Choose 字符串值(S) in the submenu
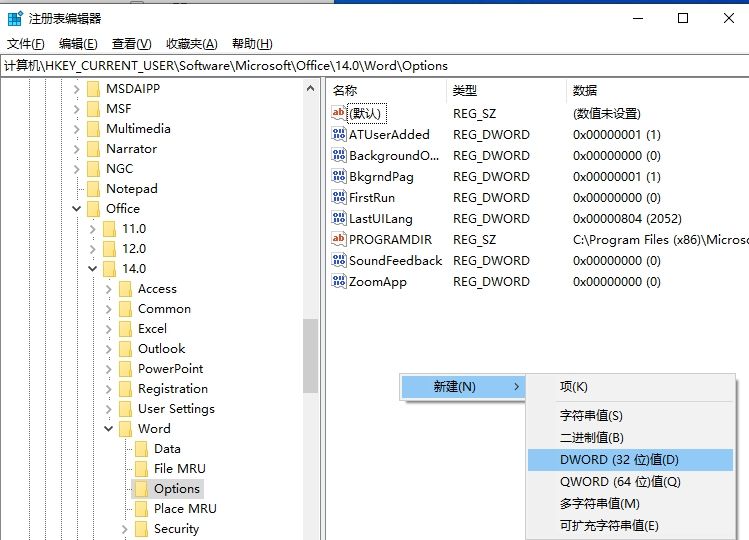 pos(630,415)
